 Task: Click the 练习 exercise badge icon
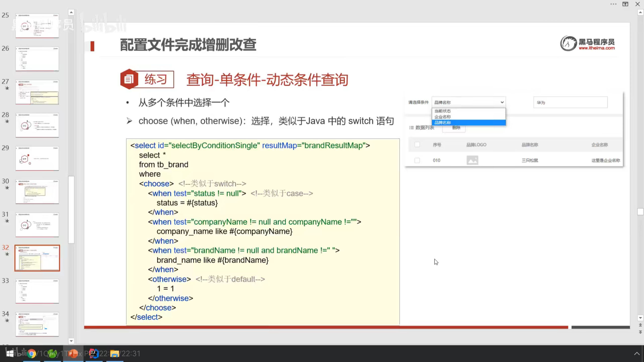click(x=129, y=79)
